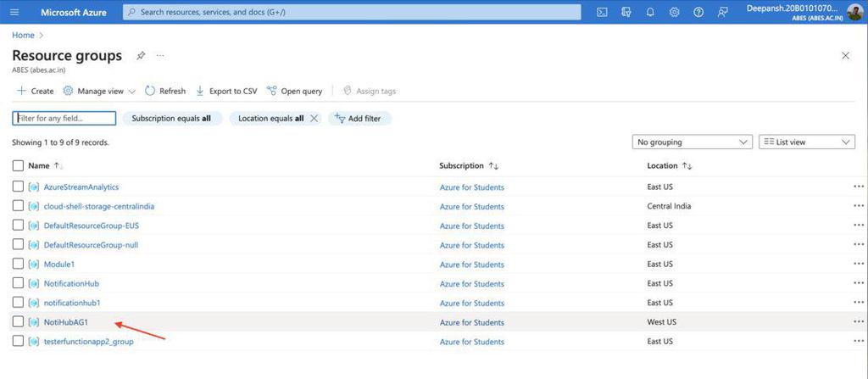
Task: Select the Module1 row checkbox
Action: 19,265
